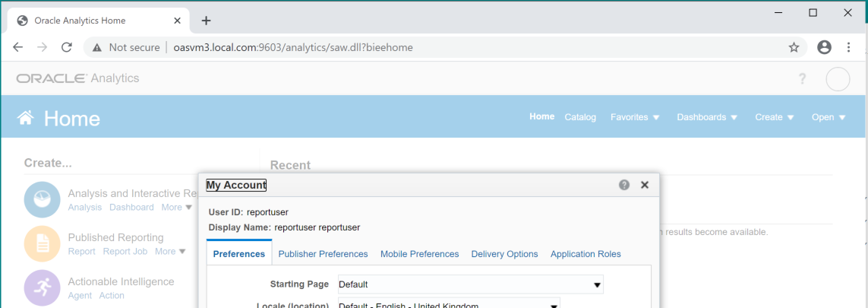Click the Dashboard link under Analysis

coord(131,207)
